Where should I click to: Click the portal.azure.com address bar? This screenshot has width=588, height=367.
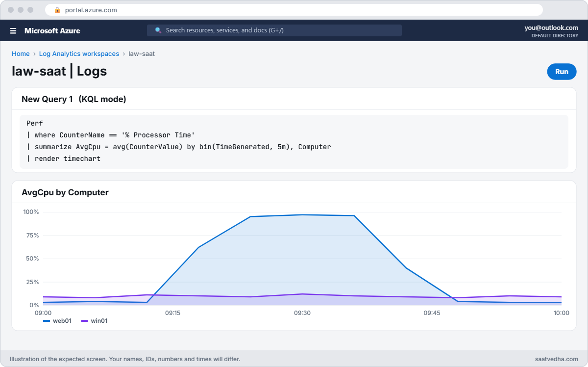(x=294, y=10)
